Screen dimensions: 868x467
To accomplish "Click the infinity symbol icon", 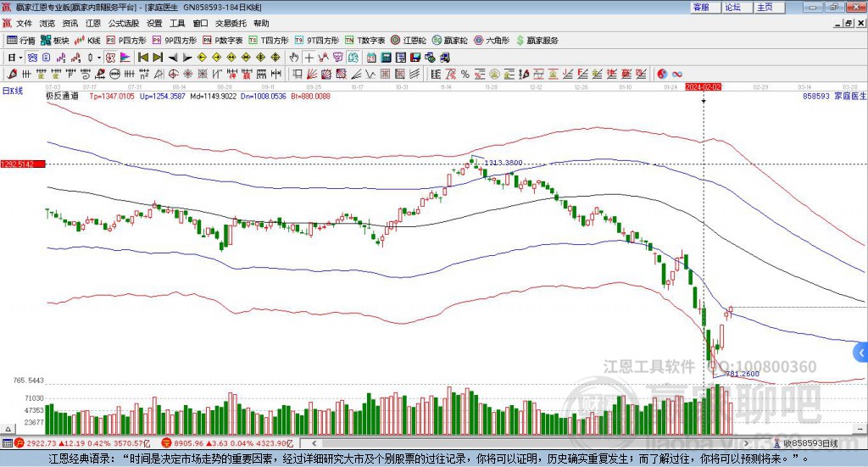I will [677, 74].
